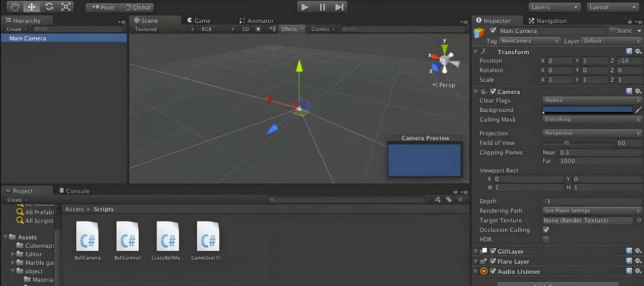The image size is (644, 286).
Task: Click the Pause button
Action: coord(322,7)
